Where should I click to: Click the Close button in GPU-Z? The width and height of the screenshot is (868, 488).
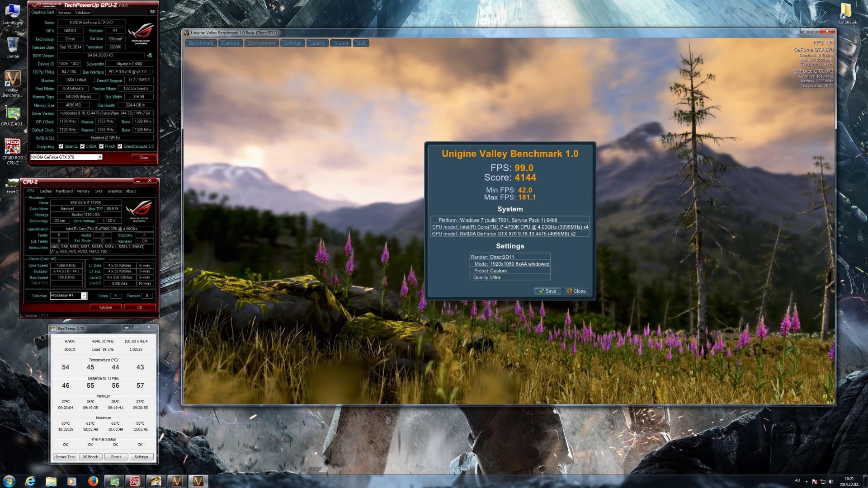144,158
